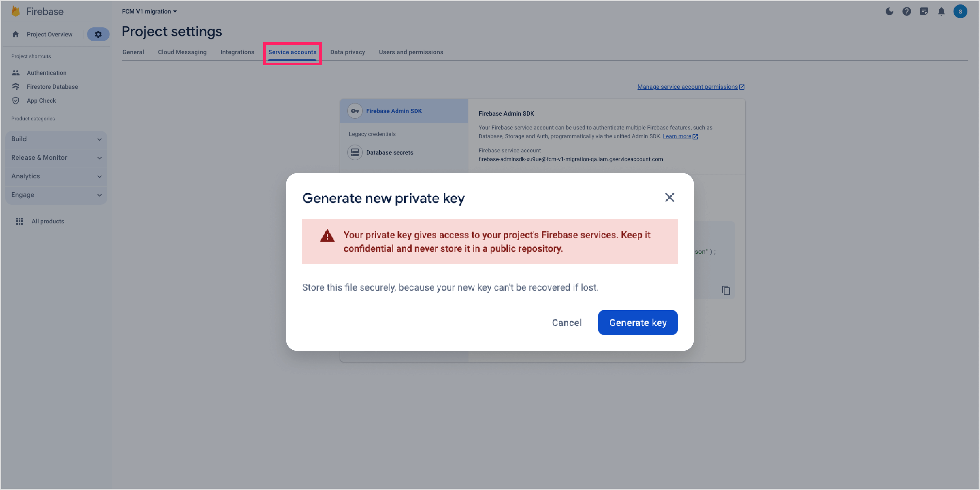Close the Generate new private key dialog
Screen dimensions: 980x490
click(x=669, y=197)
